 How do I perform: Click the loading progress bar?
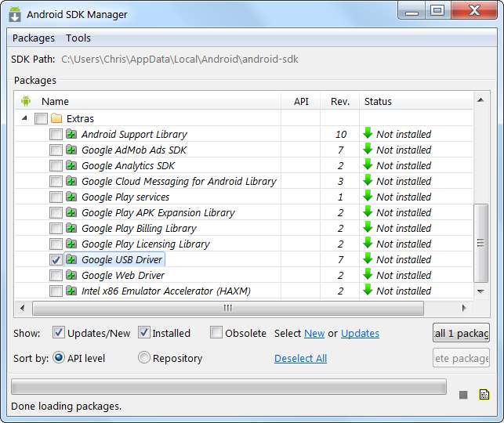[228, 387]
